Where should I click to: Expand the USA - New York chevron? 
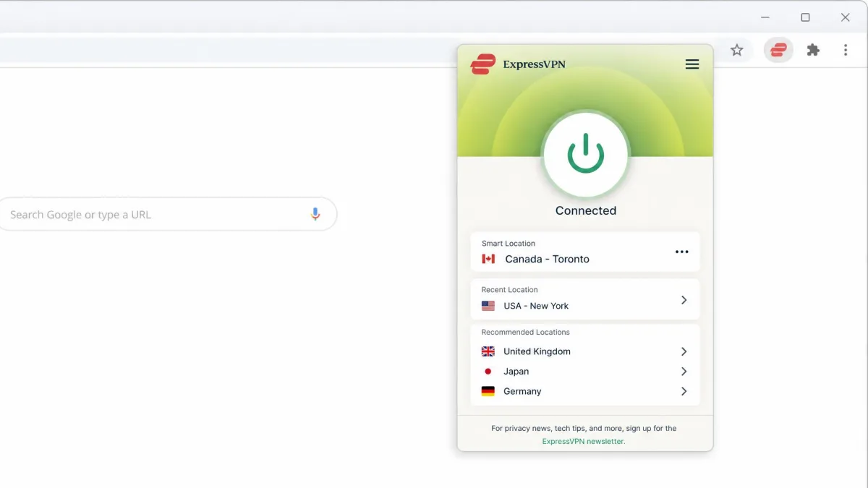[684, 299]
